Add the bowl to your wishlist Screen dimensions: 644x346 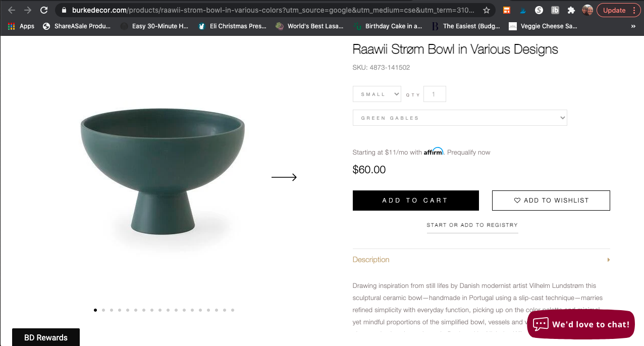tap(551, 200)
